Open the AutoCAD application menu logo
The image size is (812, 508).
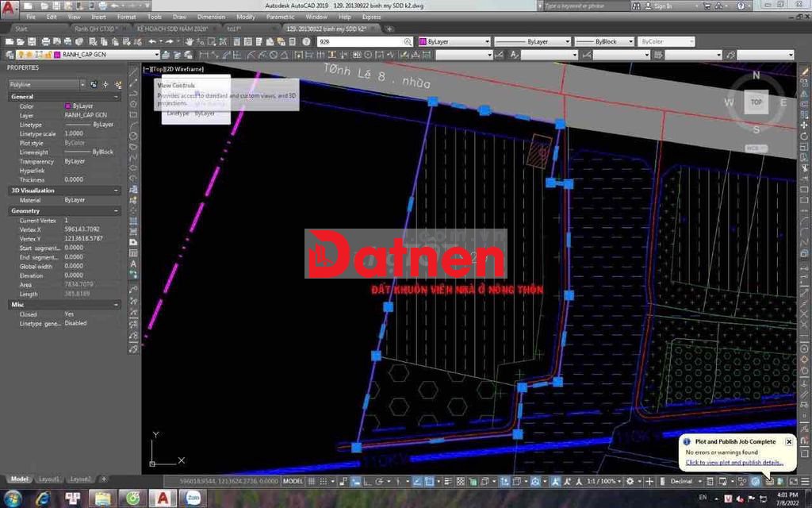point(10,6)
